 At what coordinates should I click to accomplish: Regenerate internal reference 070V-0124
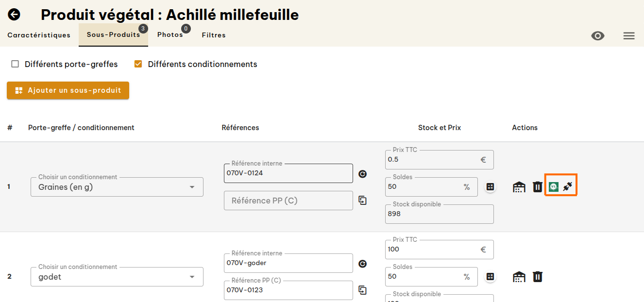(362, 174)
